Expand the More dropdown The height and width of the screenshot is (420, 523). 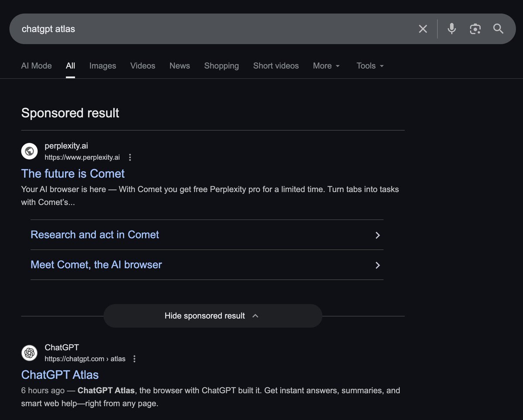326,66
